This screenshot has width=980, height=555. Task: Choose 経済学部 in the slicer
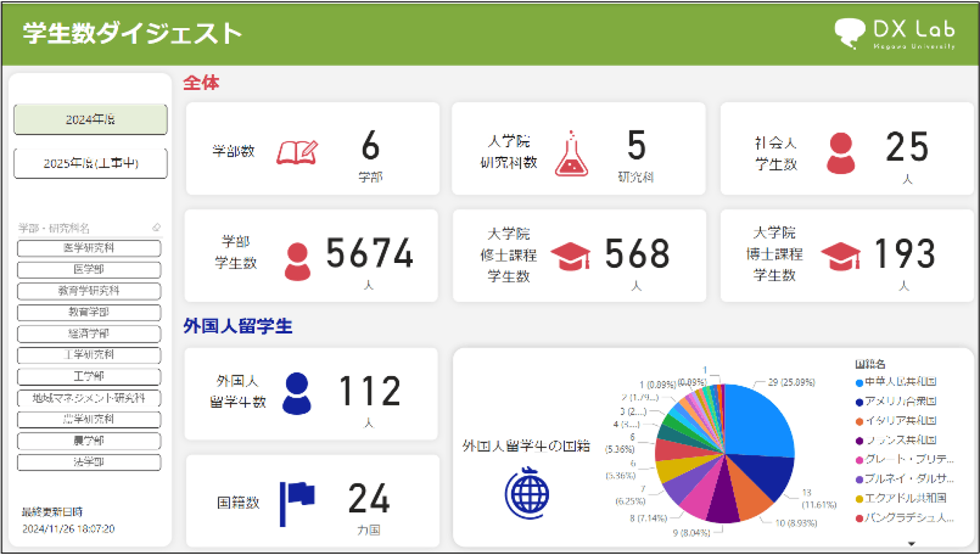[89, 334]
